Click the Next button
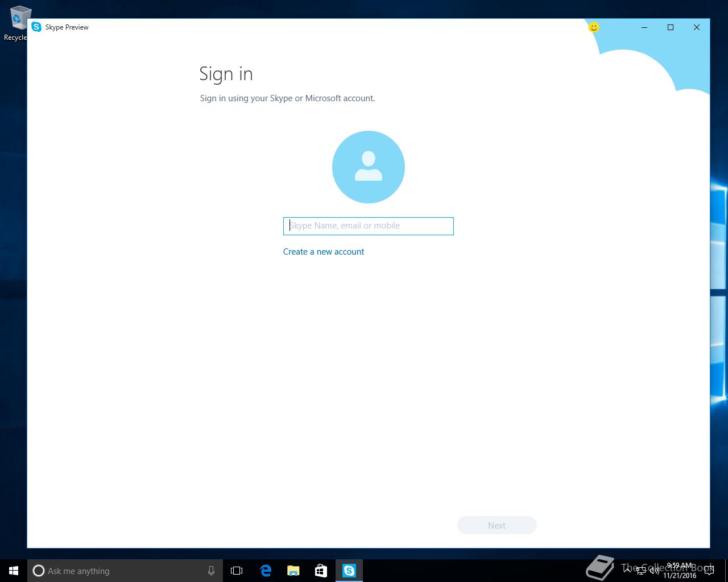This screenshot has height=582, width=728. click(x=497, y=525)
